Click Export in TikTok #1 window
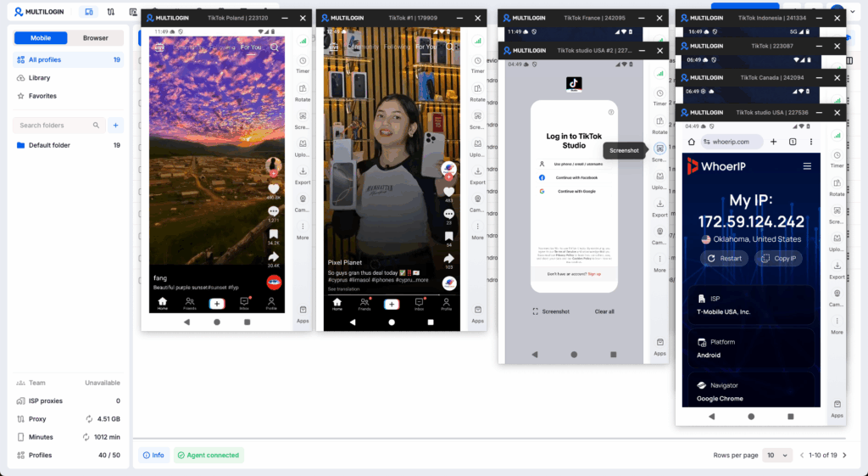 478,176
